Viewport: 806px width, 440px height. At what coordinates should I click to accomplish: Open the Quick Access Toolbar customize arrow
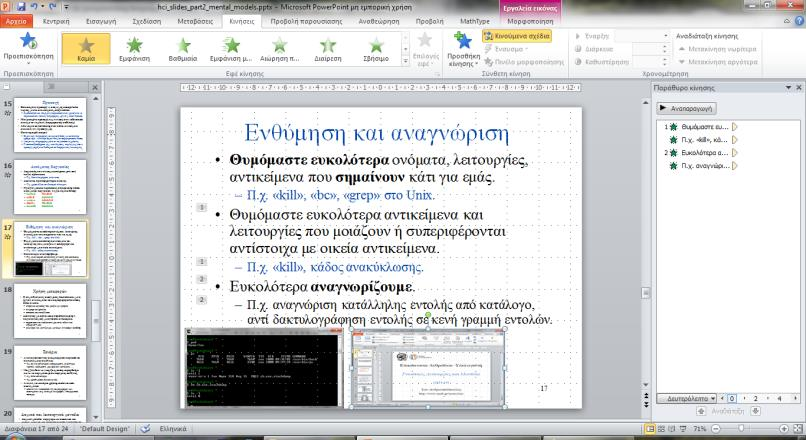click(67, 7)
